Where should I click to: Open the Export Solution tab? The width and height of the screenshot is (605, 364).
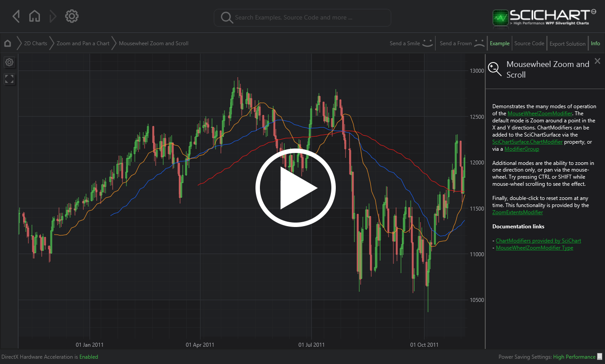[567, 43]
